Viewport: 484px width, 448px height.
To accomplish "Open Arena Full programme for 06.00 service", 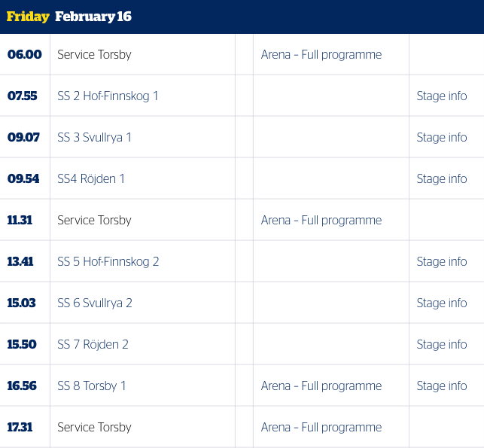I will pyautogui.click(x=321, y=55).
